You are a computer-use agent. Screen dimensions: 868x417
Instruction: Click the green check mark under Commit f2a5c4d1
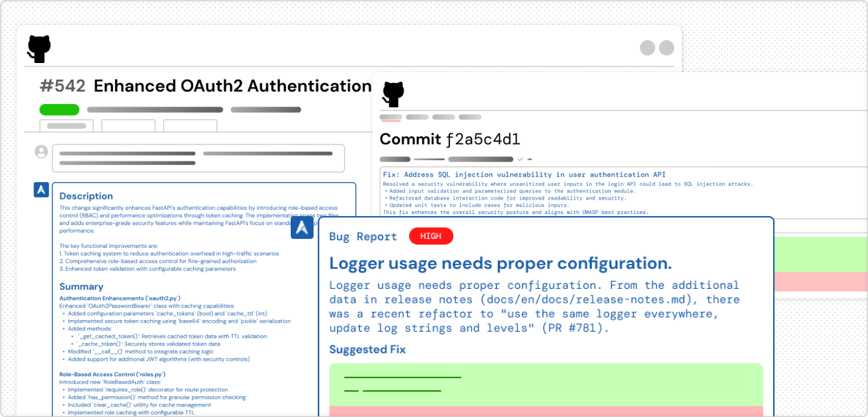tap(520, 159)
